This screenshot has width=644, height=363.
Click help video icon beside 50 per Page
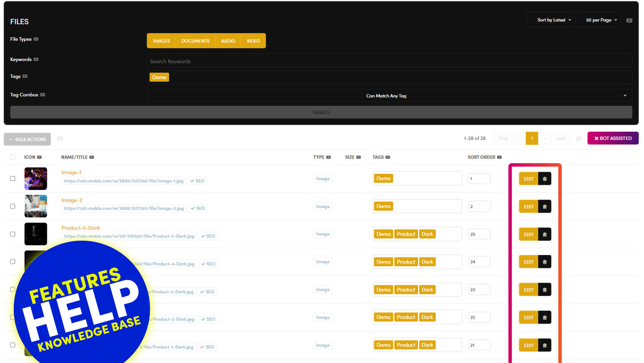point(629,20)
